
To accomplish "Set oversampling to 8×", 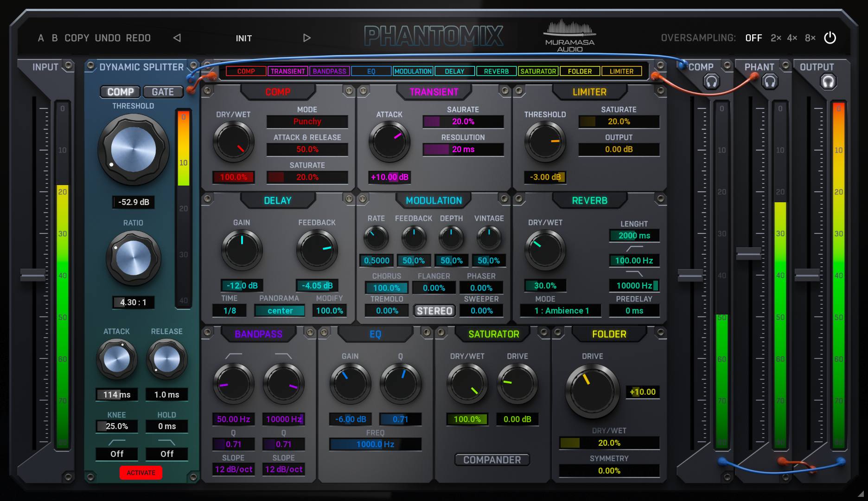I will pyautogui.click(x=810, y=38).
